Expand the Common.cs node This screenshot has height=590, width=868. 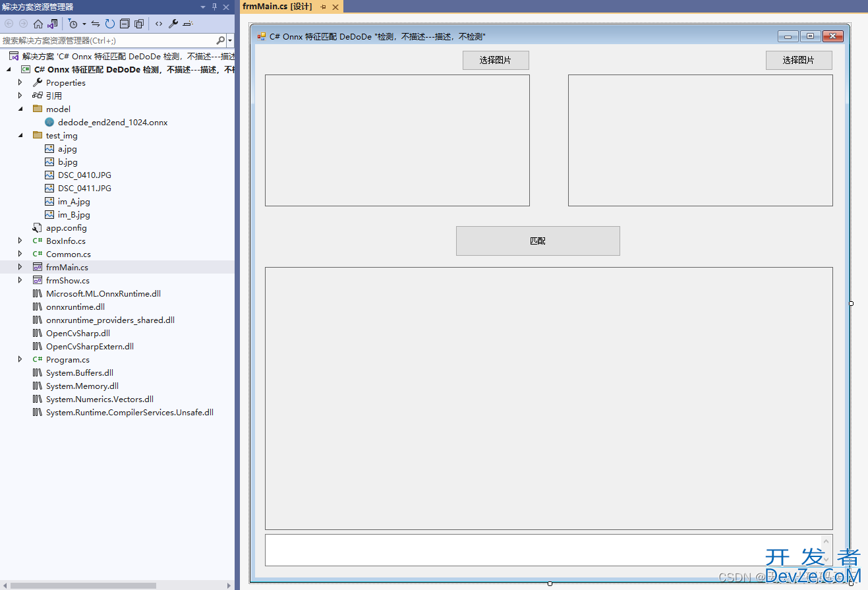pyautogui.click(x=20, y=254)
